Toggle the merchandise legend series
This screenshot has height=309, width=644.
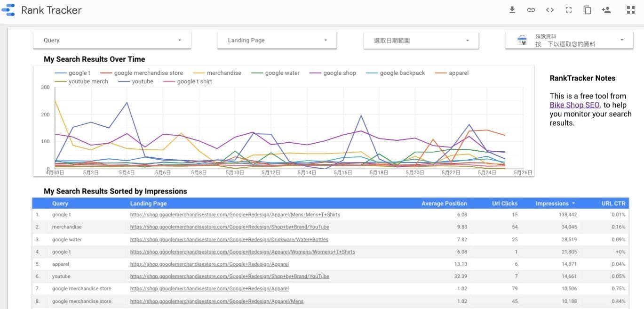pos(223,73)
